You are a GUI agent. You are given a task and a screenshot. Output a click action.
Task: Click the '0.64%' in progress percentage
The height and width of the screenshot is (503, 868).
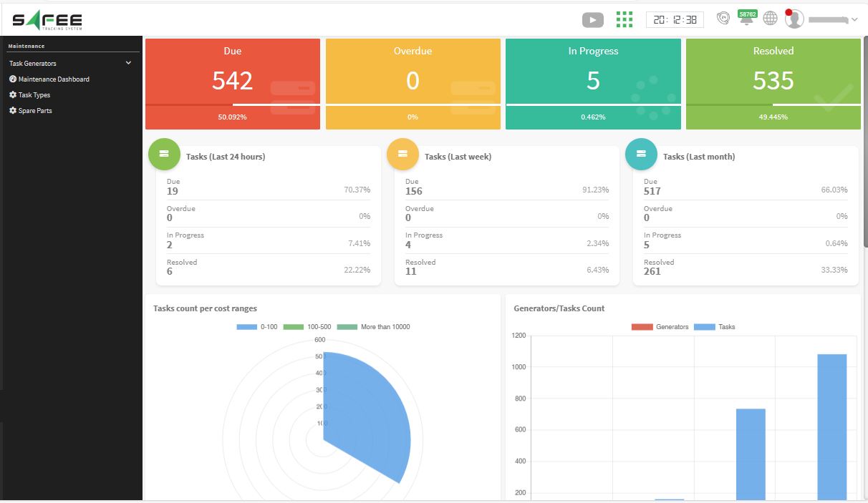point(836,243)
